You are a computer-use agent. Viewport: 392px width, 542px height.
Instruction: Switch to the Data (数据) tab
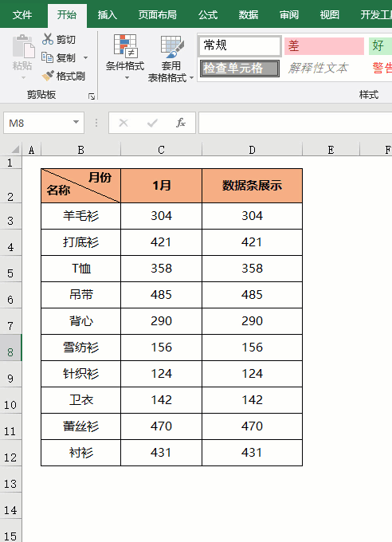[249, 14]
